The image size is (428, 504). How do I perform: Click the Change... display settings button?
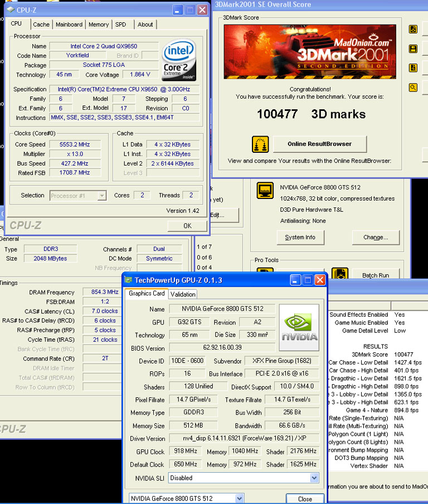[376, 237]
